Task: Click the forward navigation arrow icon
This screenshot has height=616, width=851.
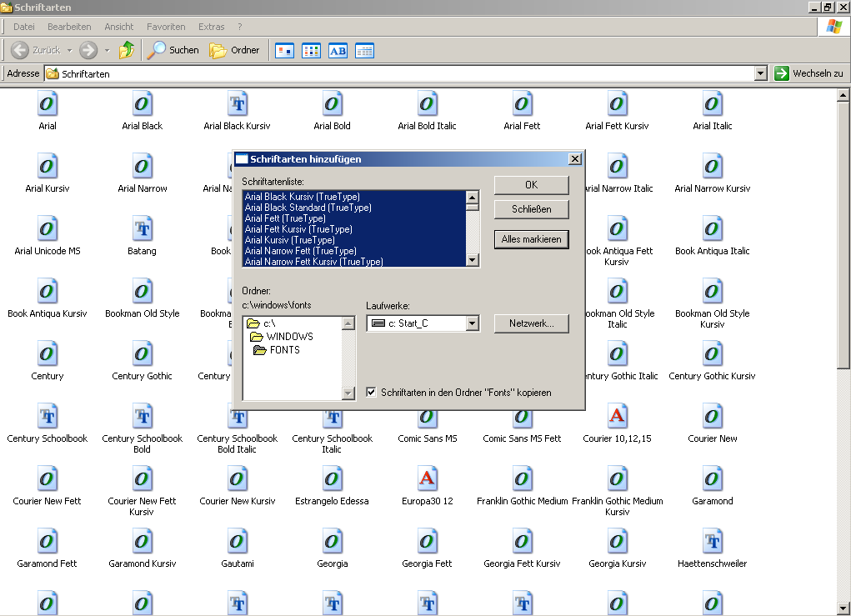Action: [x=88, y=50]
